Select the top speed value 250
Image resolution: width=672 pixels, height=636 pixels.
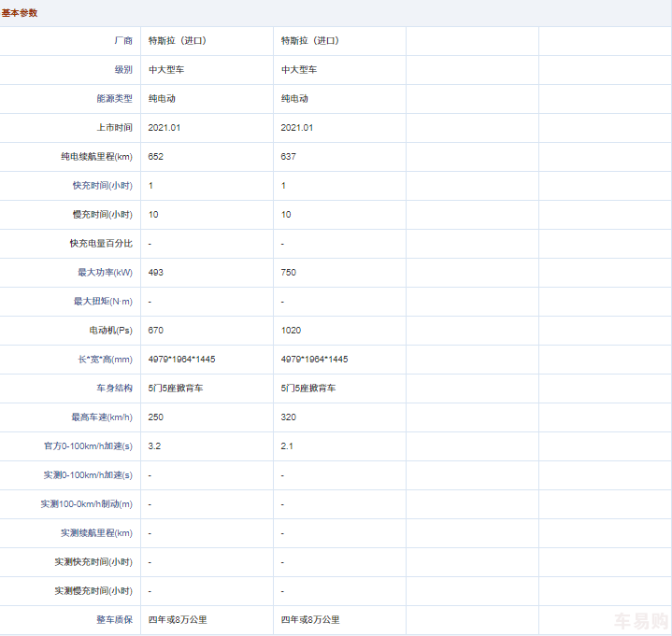[x=155, y=417]
